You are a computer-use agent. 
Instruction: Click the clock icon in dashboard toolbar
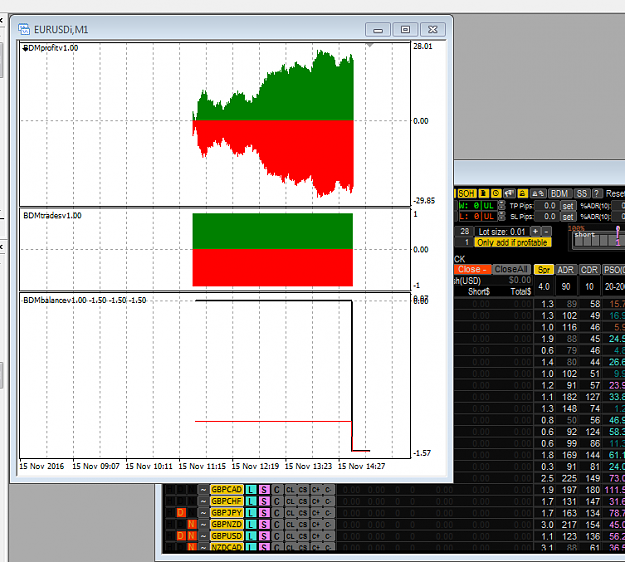pyautogui.click(x=496, y=193)
